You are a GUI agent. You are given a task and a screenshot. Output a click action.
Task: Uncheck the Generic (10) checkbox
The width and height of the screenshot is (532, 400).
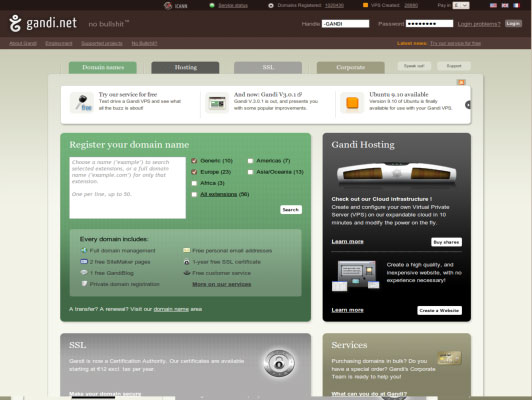tap(194, 161)
